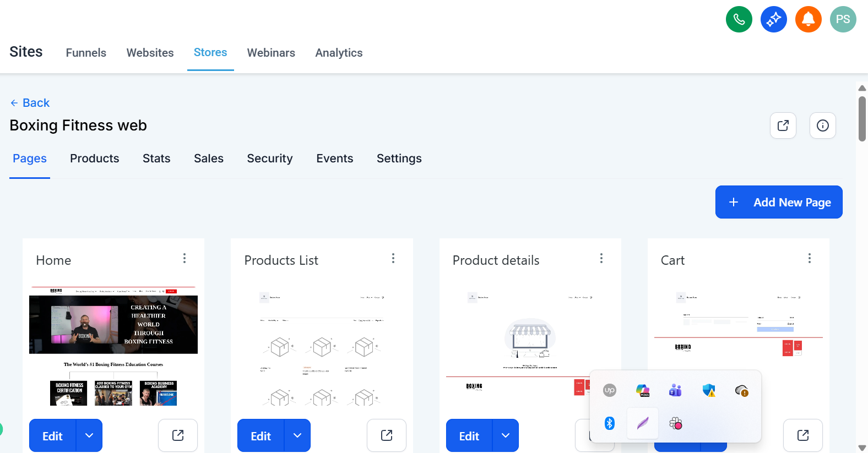The height and width of the screenshot is (453, 868).
Task: Open Home page three-dot menu
Action: click(185, 258)
